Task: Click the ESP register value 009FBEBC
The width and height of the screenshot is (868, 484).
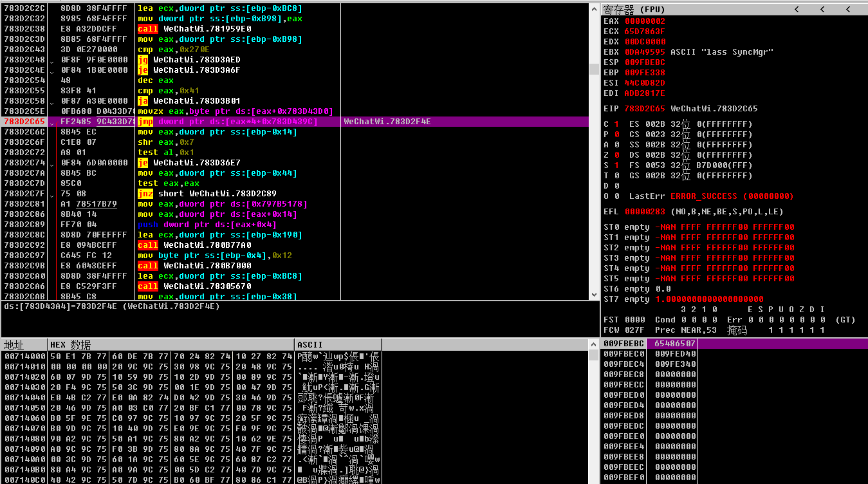Action: [645, 62]
